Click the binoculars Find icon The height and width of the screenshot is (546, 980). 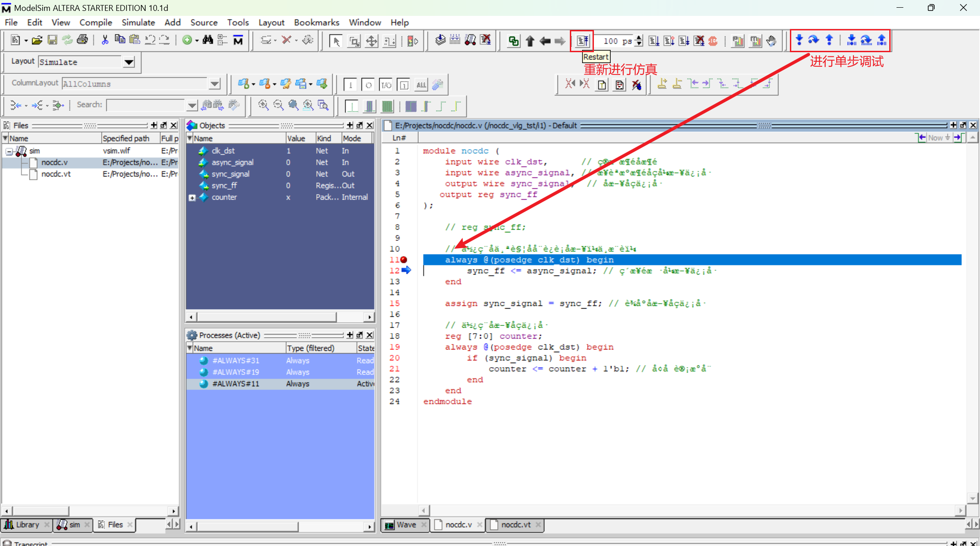tap(208, 40)
